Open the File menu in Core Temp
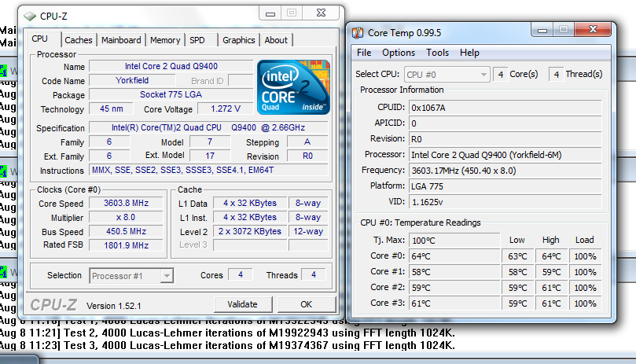 (364, 53)
